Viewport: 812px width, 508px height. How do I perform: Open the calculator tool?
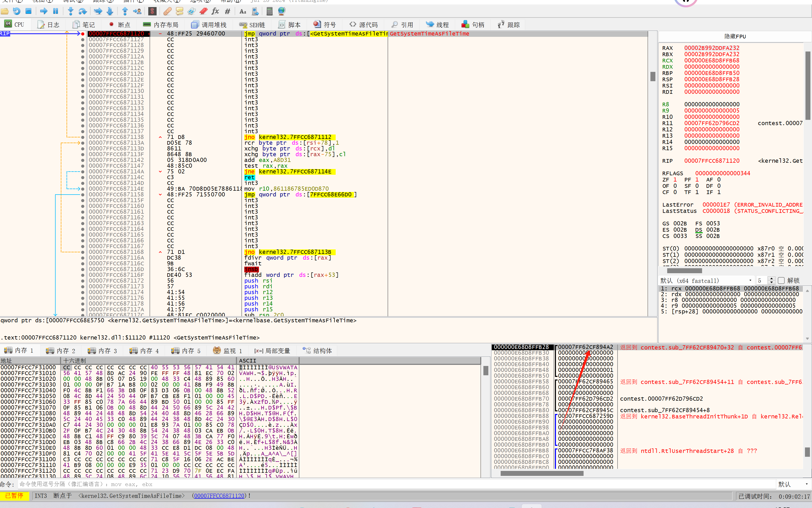point(270,11)
